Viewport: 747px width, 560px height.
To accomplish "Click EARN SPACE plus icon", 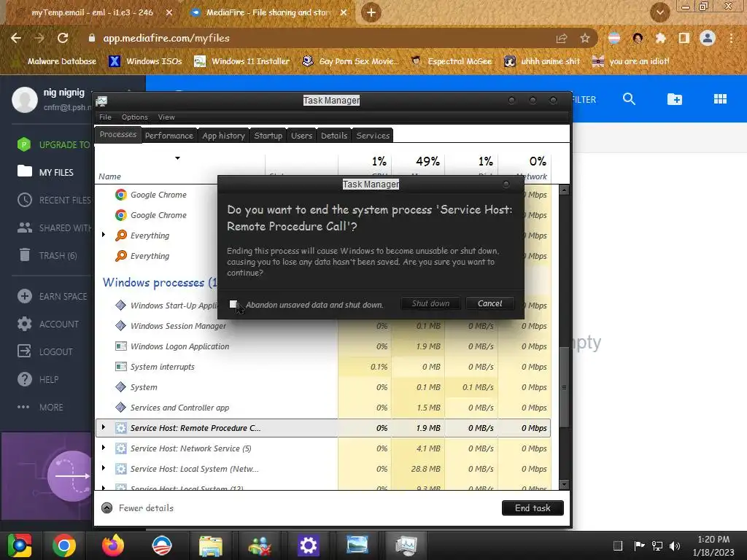I will (x=25, y=296).
